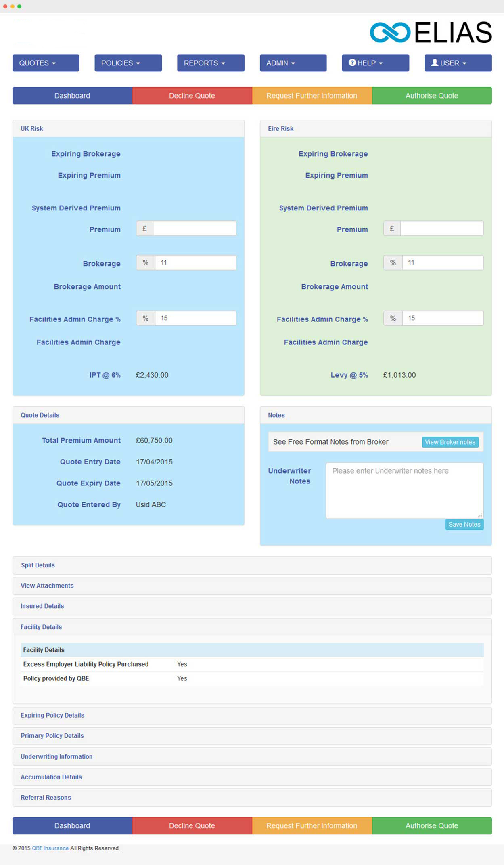Open the POLICIES dropdown menu
This screenshot has height=865, width=504.
128,63
